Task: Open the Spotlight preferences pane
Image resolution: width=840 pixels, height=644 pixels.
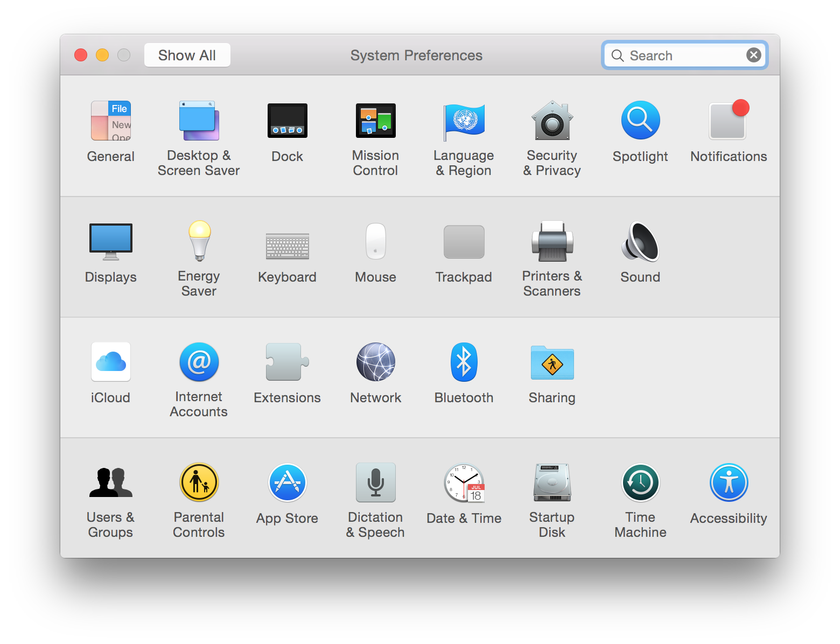Action: tap(640, 120)
